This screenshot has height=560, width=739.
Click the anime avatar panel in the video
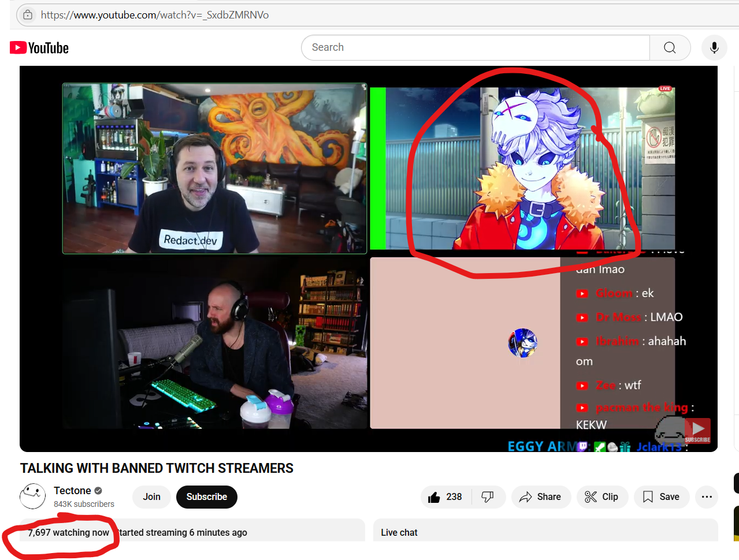(x=522, y=169)
